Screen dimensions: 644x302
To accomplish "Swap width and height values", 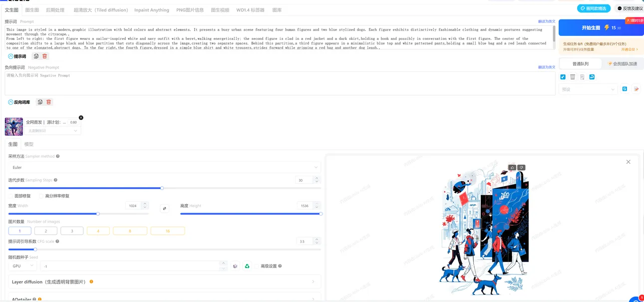I will tap(164, 209).
